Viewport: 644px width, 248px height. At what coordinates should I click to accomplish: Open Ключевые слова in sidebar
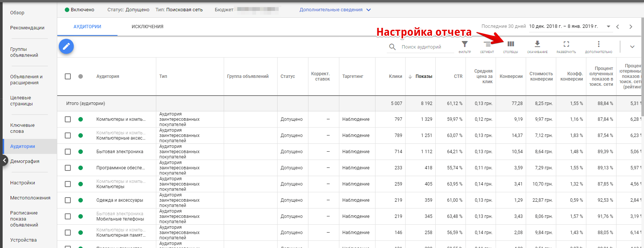point(22,128)
